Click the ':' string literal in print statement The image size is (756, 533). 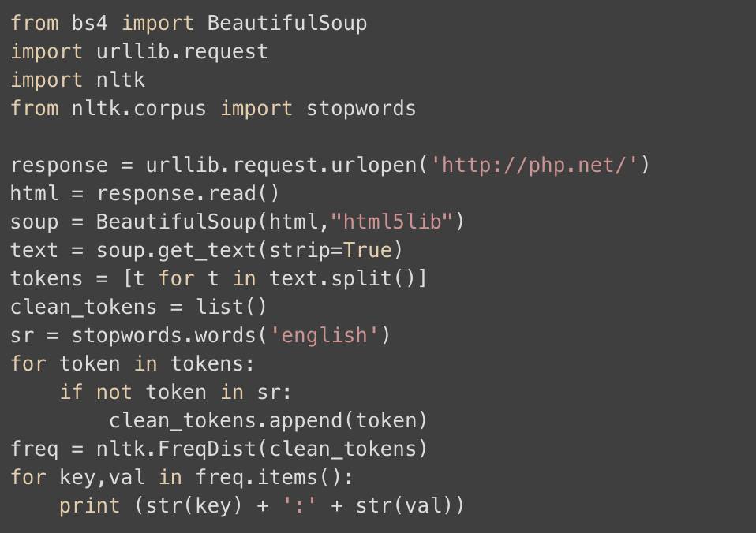coord(299,505)
